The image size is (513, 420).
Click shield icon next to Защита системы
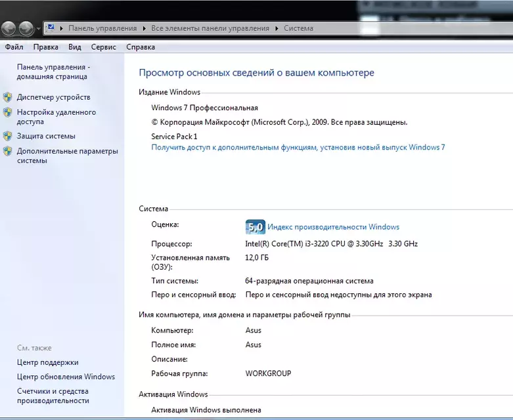(x=7, y=136)
